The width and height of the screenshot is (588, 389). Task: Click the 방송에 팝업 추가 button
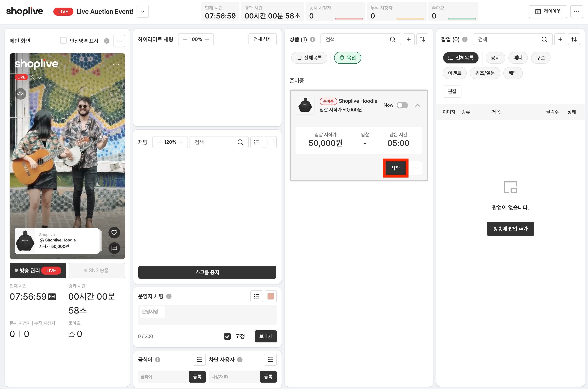[x=510, y=229]
